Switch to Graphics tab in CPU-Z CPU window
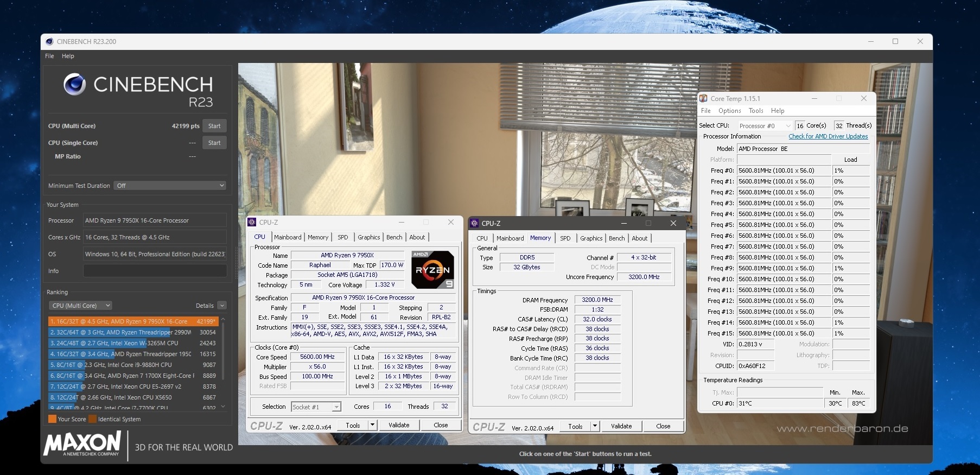The image size is (980, 475). pyautogui.click(x=369, y=237)
